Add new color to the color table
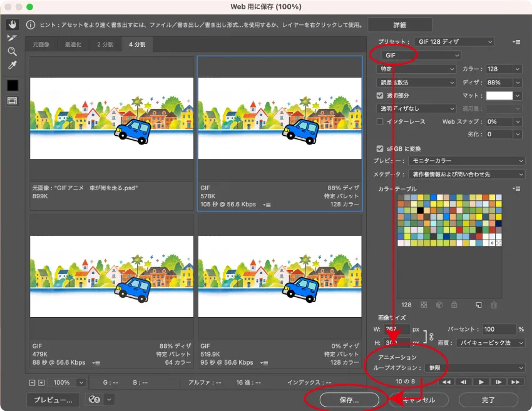This screenshot has height=411, width=532. [479, 305]
